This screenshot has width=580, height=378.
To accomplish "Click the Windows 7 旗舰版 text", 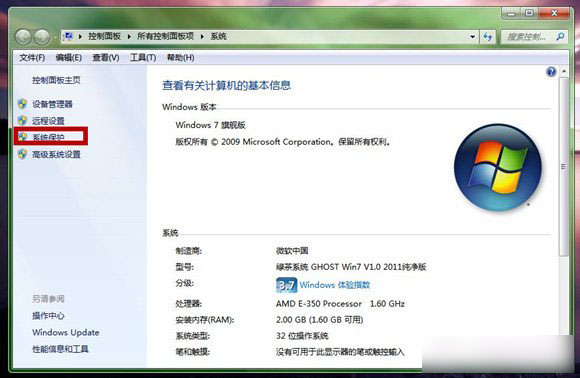I will [210, 125].
